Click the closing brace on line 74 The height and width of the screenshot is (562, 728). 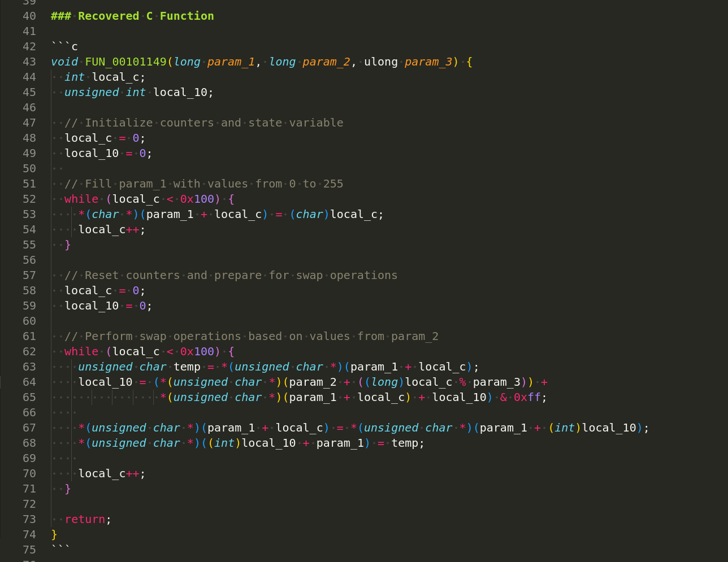(x=54, y=534)
